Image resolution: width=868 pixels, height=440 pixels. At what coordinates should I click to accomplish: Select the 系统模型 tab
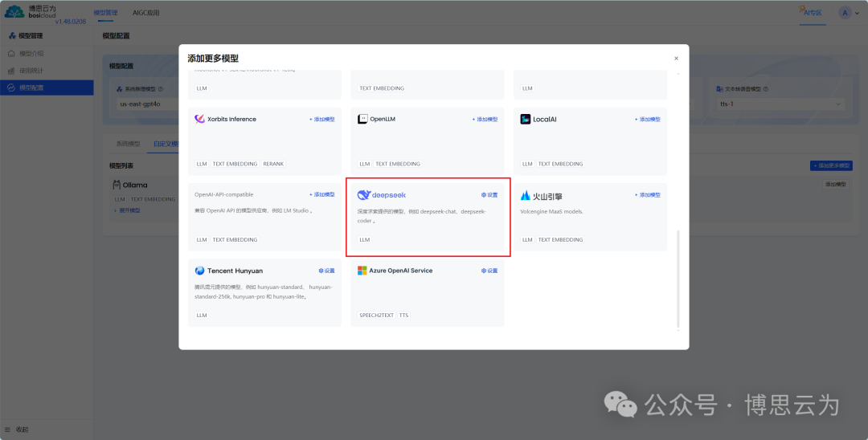[x=128, y=144]
